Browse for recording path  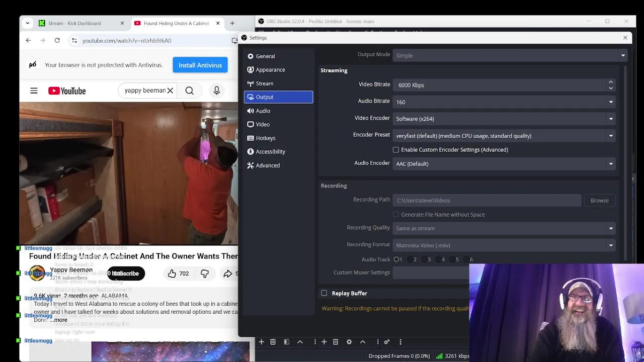(x=599, y=200)
